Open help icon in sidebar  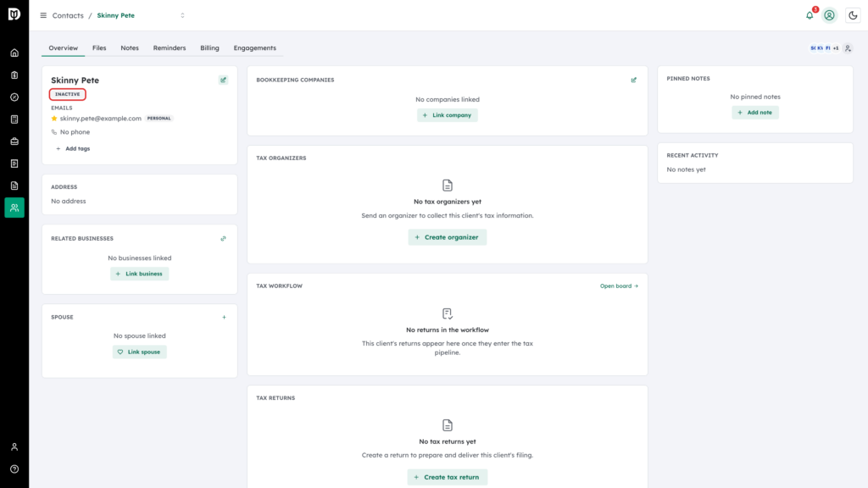14,469
